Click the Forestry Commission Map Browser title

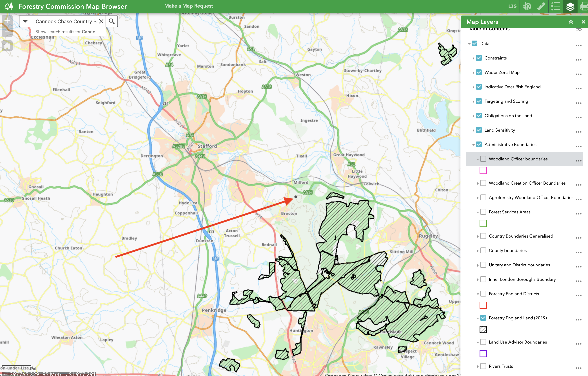coord(73,6)
